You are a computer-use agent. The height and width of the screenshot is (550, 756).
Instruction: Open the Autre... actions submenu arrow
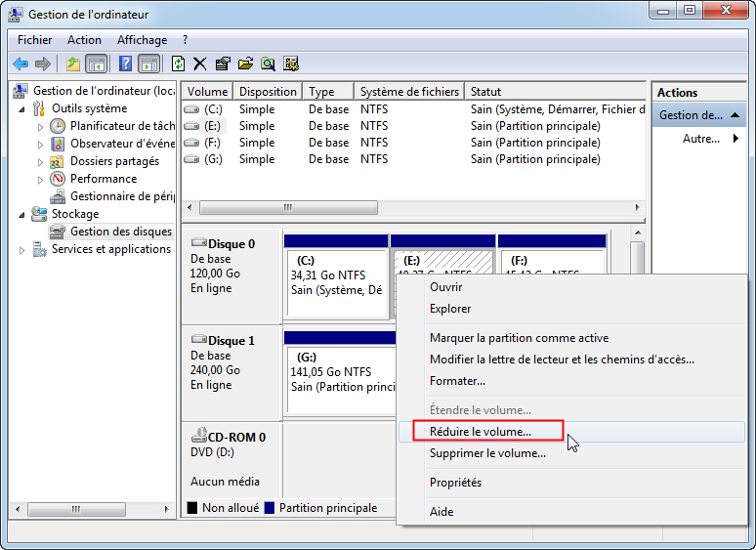click(x=735, y=139)
